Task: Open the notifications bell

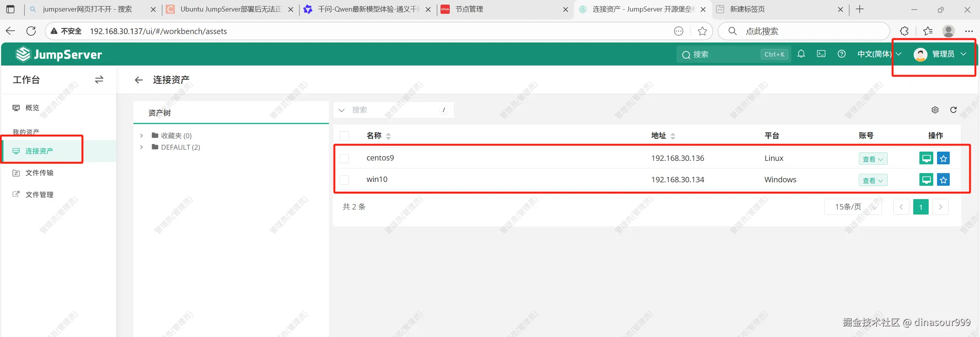Action: 801,54
